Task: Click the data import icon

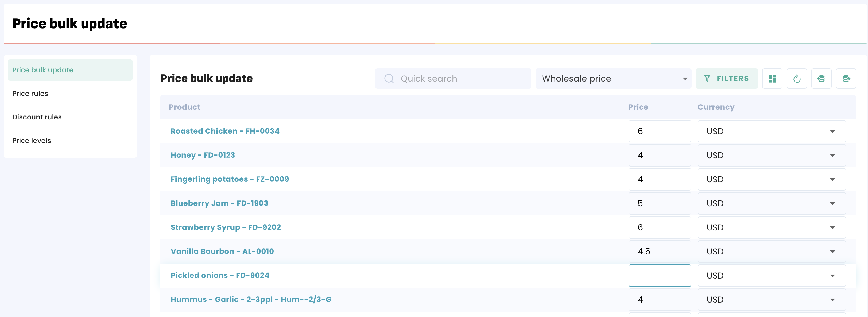Action: pyautogui.click(x=821, y=79)
